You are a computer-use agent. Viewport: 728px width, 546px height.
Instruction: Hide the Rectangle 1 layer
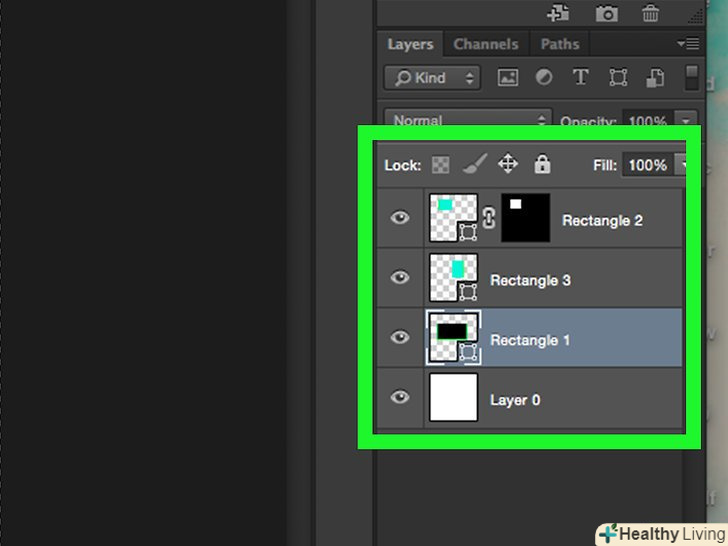(x=400, y=337)
